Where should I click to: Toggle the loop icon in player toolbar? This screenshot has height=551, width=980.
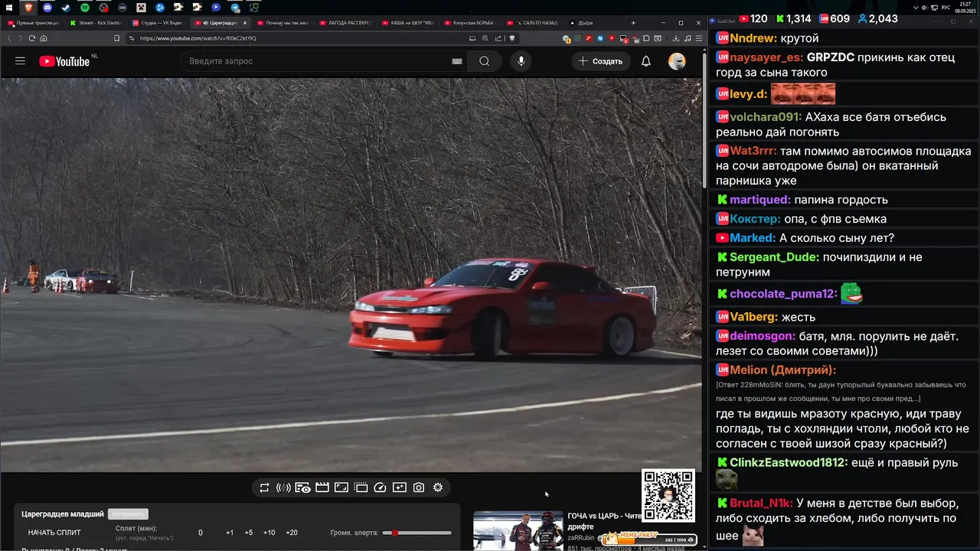click(x=264, y=487)
